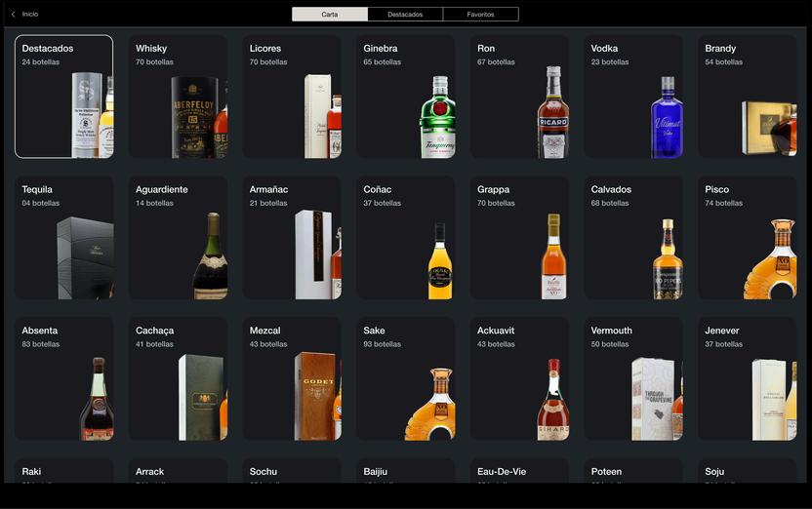The image size is (812, 509).
Task: Open the Grappa category card
Action: pyautogui.click(x=519, y=237)
